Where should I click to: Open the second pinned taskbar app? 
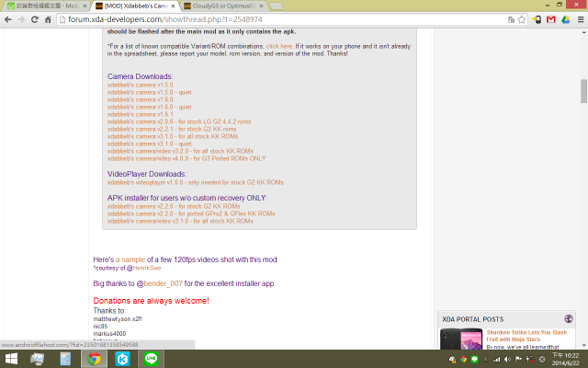click(37, 359)
